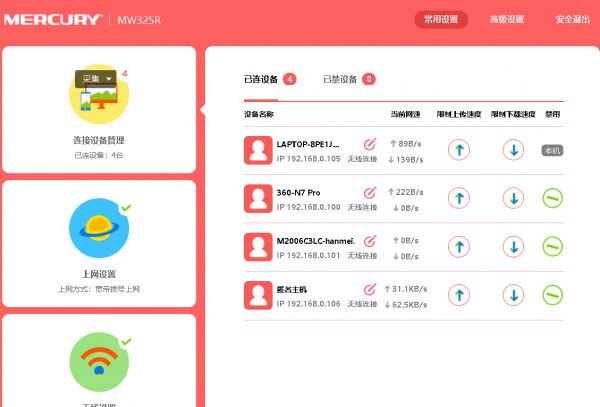
Task: Disable the 360-N7 Pro device
Action: (x=553, y=198)
